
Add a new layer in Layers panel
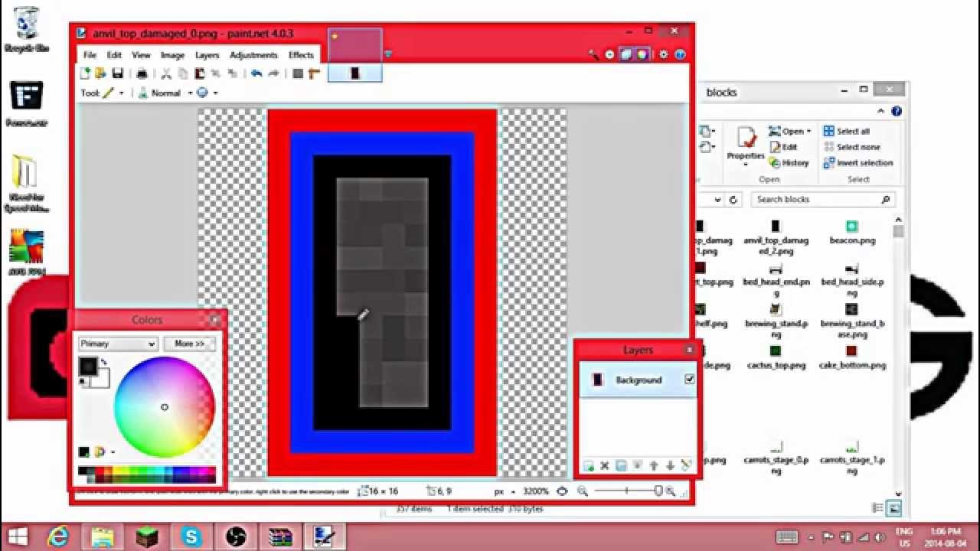[589, 465]
